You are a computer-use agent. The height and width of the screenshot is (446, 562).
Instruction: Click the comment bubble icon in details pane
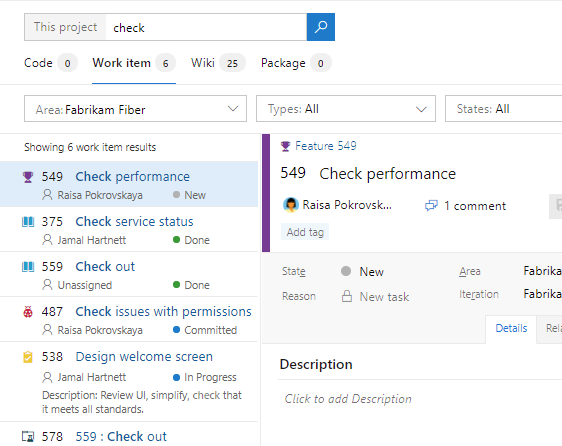coord(431,206)
